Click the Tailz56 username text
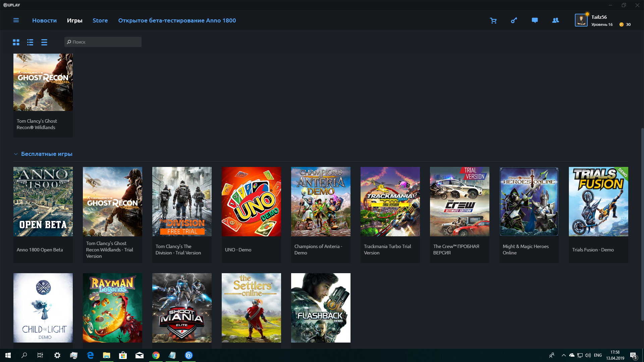 click(599, 17)
